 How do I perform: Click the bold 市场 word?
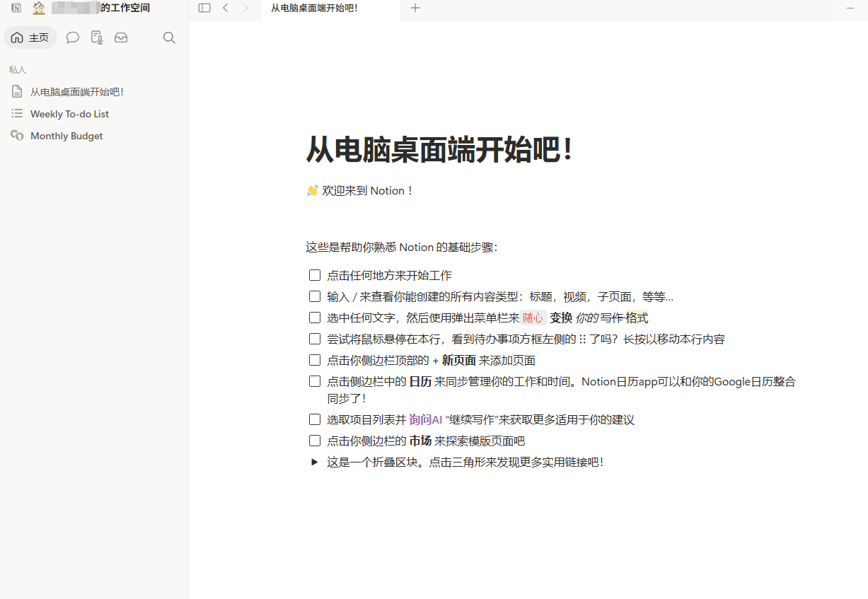click(x=420, y=441)
